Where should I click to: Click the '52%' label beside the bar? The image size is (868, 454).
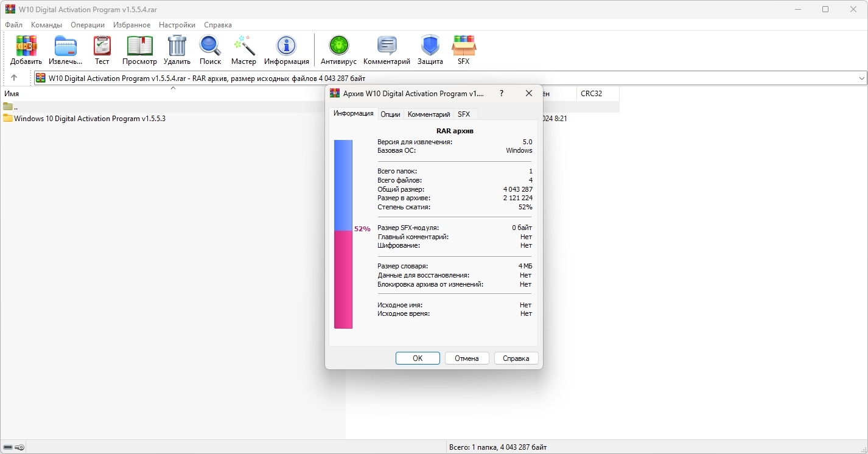point(362,229)
